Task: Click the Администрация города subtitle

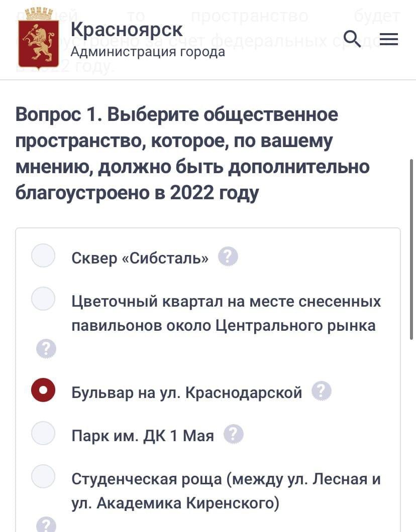Action: 148,52
